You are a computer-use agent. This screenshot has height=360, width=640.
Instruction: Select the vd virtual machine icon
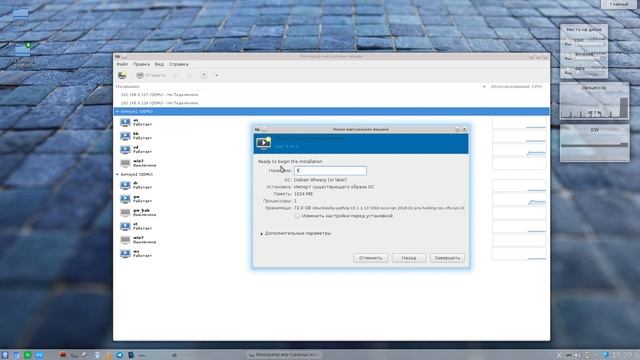click(x=125, y=149)
